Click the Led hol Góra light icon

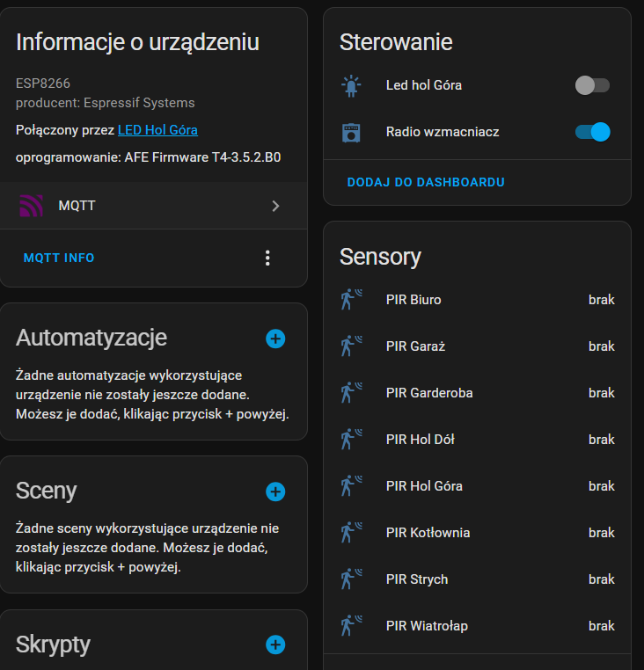click(351, 85)
